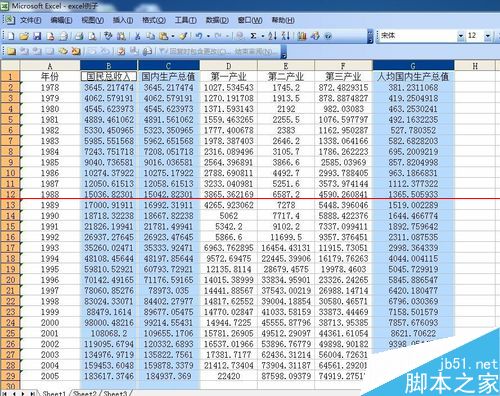Click the Select All corner box
Screen dimensions: 500x396
(10, 65)
